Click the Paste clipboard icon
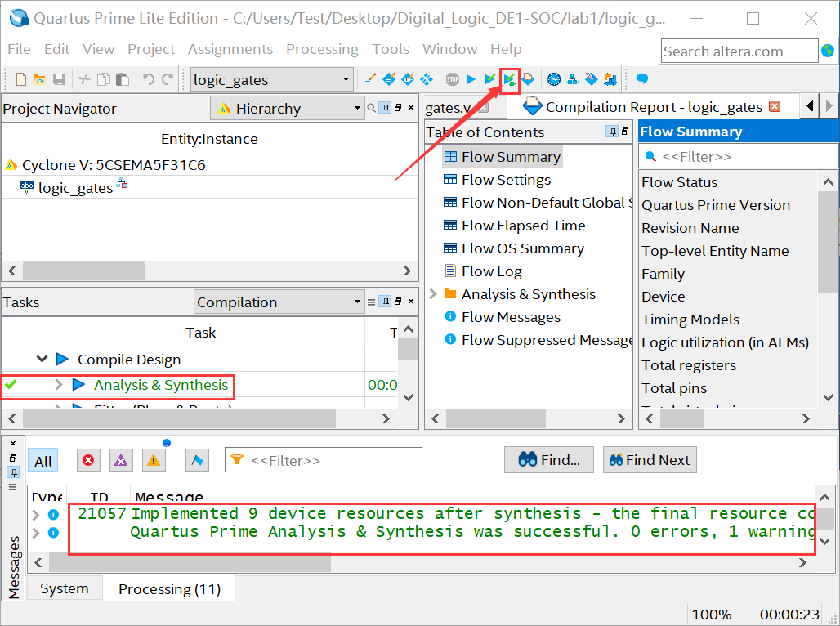Image resolution: width=840 pixels, height=626 pixels. 123,80
